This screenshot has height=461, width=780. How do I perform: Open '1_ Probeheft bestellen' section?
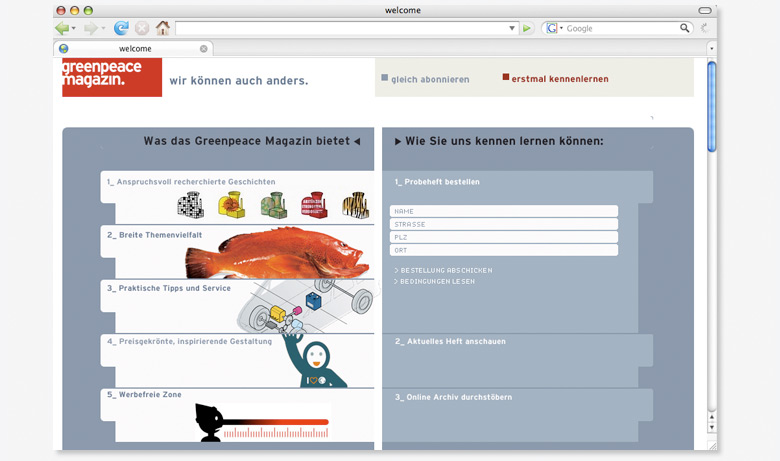(x=437, y=182)
